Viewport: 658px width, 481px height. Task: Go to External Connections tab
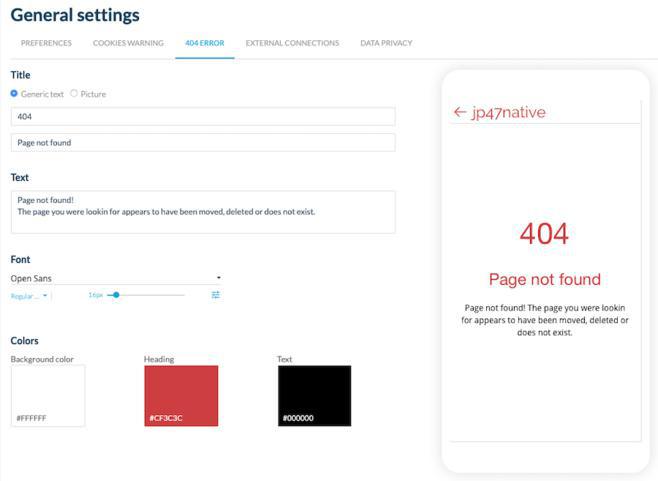tap(292, 43)
